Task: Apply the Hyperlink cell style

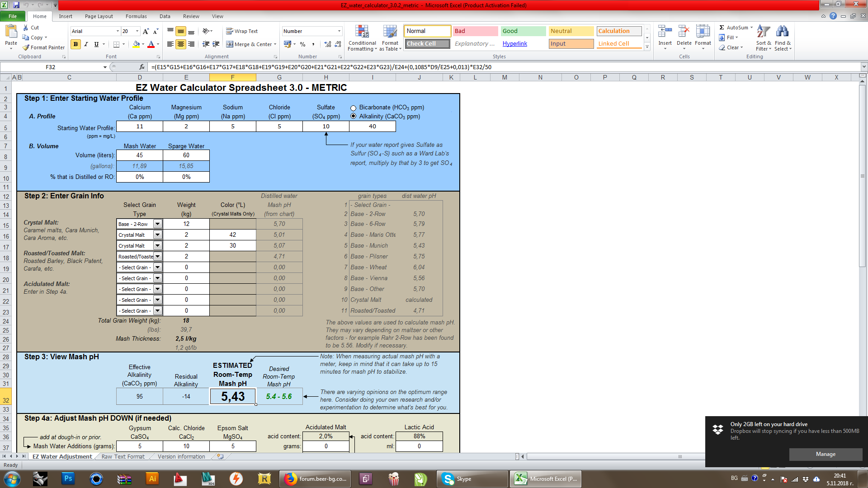Action: pos(514,44)
